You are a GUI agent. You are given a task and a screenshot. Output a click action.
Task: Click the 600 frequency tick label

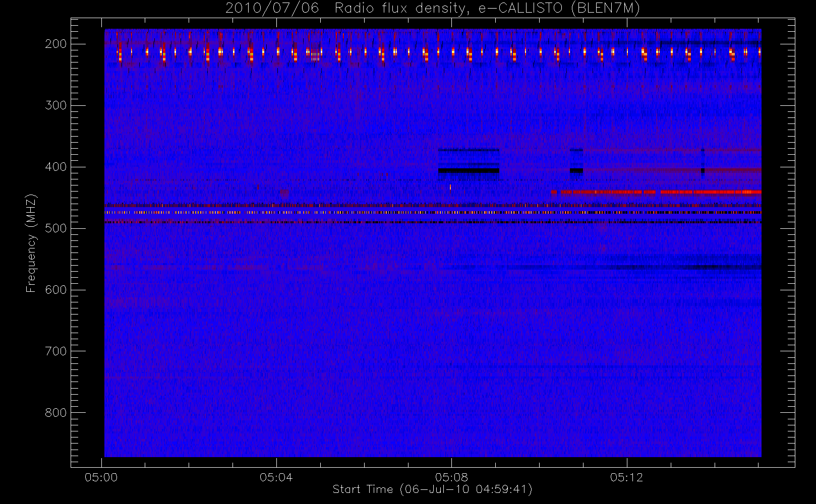56,290
